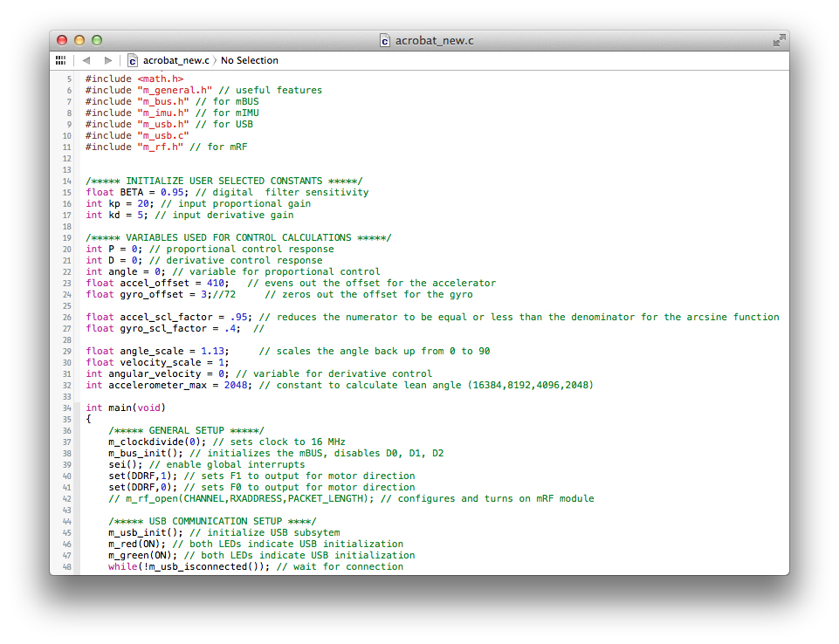839x644 pixels.
Task: Click the m_usb_init() call
Action: tap(146, 533)
